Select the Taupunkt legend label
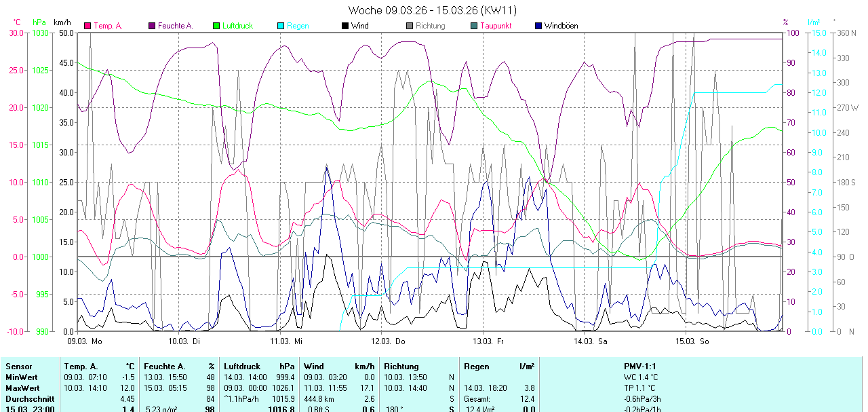Image resolution: width=868 pixels, height=412 pixels. 496,26
